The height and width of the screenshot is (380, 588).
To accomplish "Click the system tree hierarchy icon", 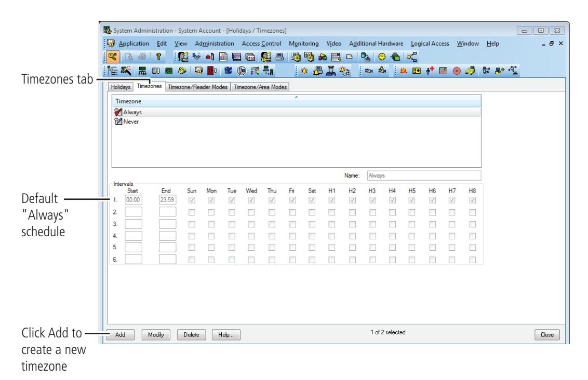I will coord(112,71).
